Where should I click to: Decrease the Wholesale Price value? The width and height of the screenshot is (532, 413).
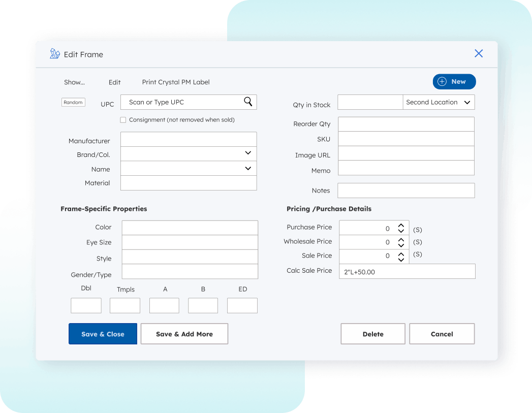[x=401, y=246]
